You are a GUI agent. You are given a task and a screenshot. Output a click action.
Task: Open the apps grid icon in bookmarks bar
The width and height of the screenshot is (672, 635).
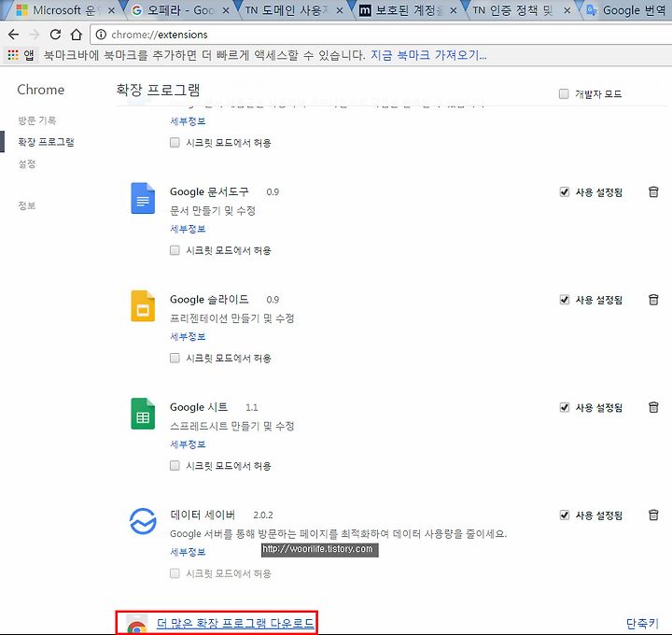(x=13, y=55)
